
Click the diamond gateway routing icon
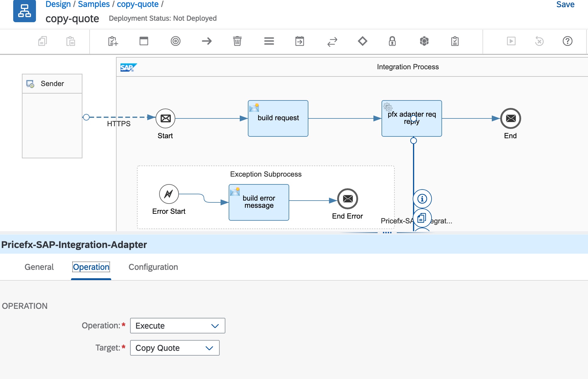coord(362,41)
